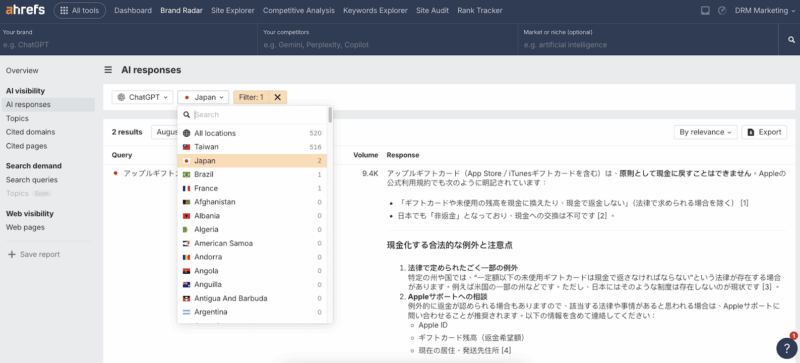Select All locations option
Screen dimensions: 800x363
[252, 133]
